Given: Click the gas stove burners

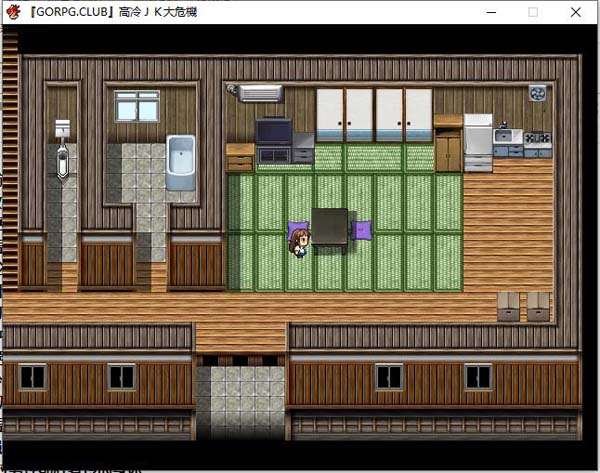Looking at the screenshot, I should [537, 138].
